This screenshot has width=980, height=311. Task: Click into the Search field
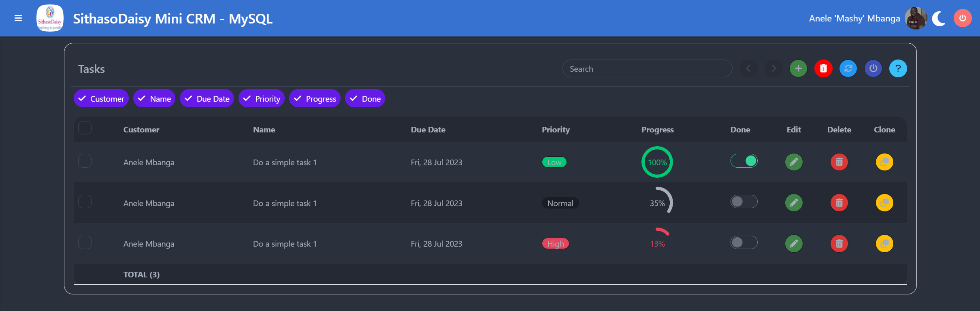647,69
